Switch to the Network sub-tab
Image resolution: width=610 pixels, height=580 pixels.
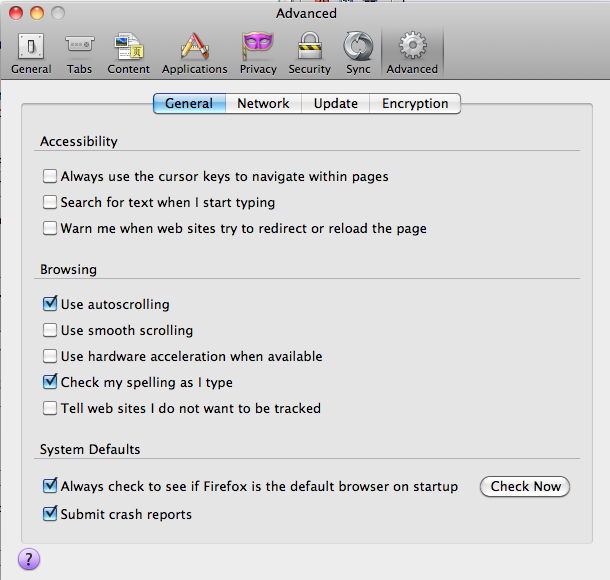263,103
